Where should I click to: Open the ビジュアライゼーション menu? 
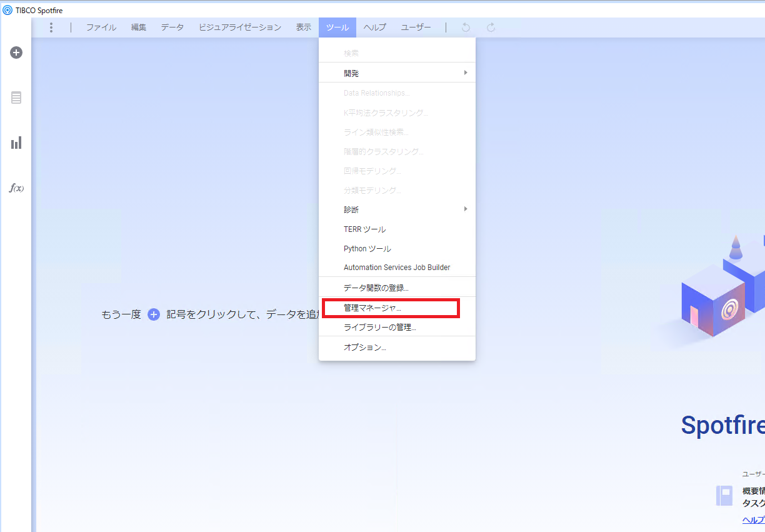[x=240, y=28]
